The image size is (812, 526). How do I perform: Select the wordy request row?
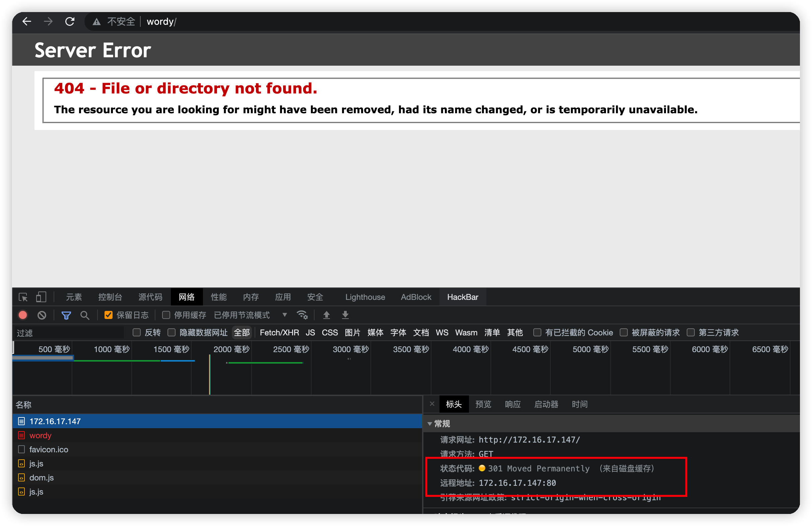click(40, 435)
